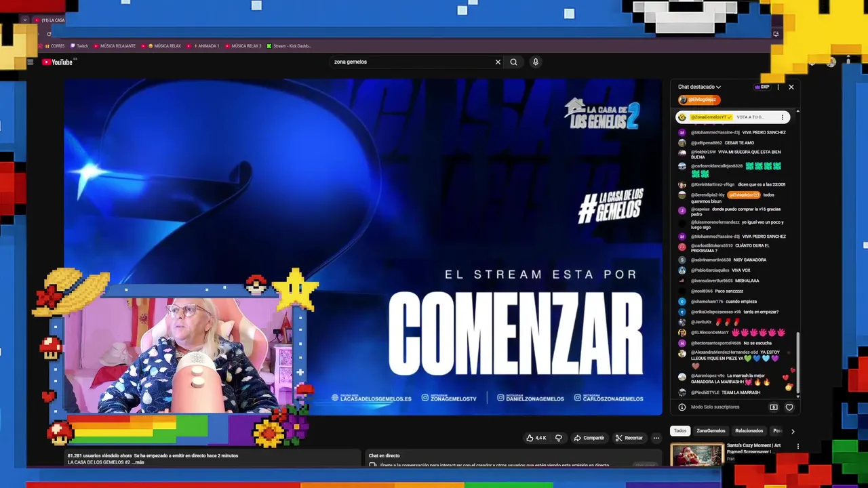Viewport: 868px width, 488px height.
Task: Switch to the LA CASA browser tab
Action: pos(52,20)
